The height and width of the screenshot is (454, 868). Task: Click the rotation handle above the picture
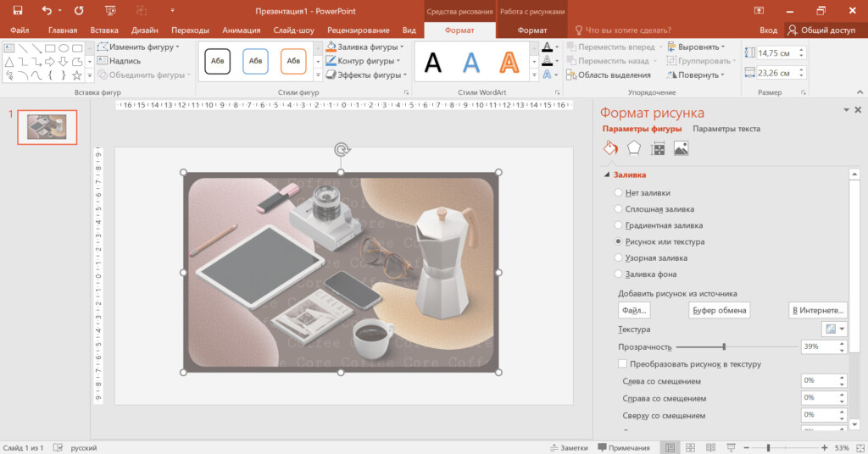tap(342, 150)
